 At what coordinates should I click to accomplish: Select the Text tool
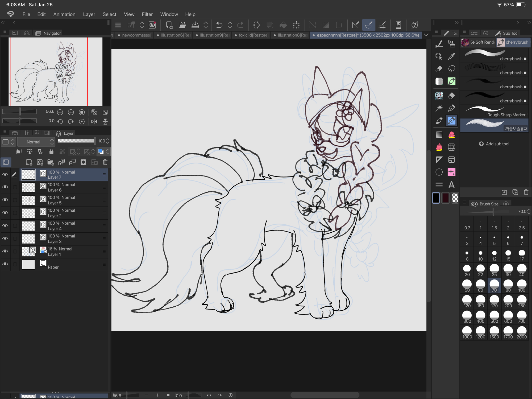click(x=451, y=184)
